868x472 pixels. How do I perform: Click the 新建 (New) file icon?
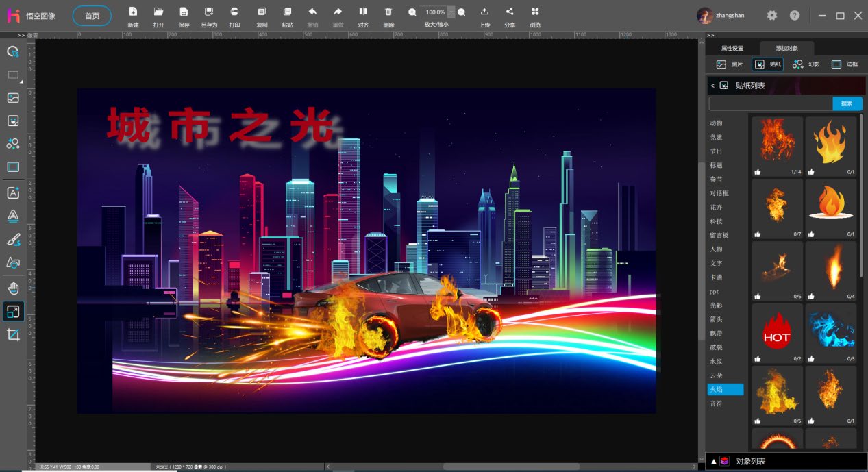(x=133, y=12)
